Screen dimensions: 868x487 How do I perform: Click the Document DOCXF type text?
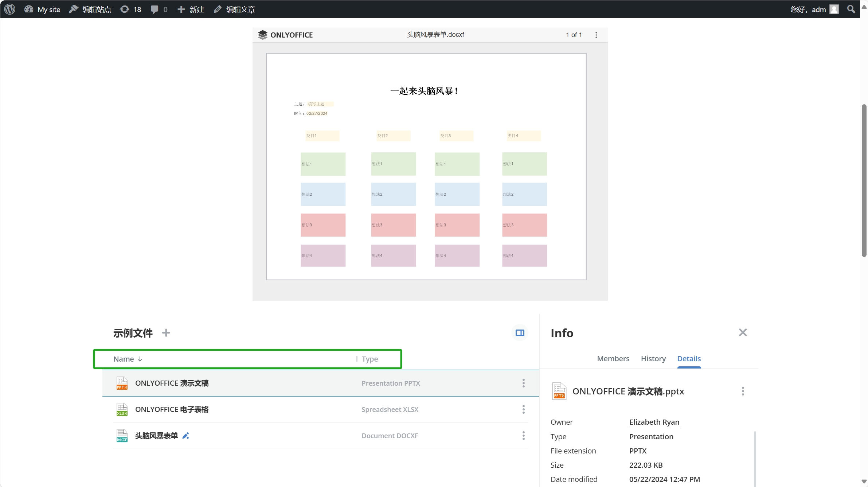pos(390,436)
